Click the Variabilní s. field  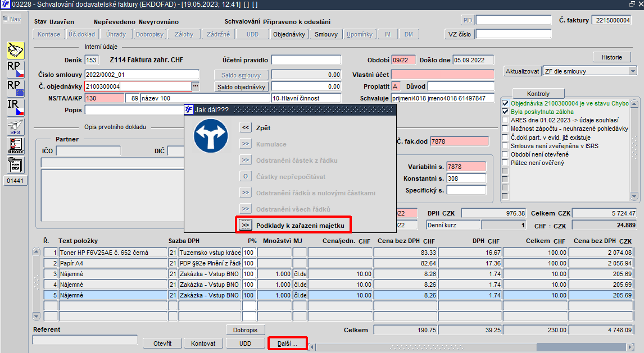(466, 167)
